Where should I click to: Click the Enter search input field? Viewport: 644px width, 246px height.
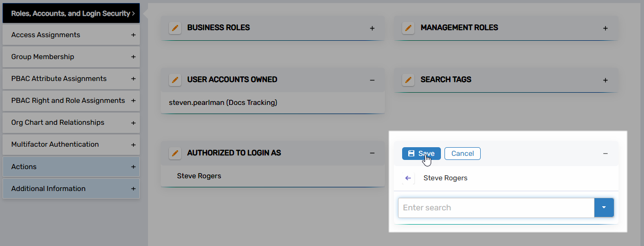pos(496,208)
